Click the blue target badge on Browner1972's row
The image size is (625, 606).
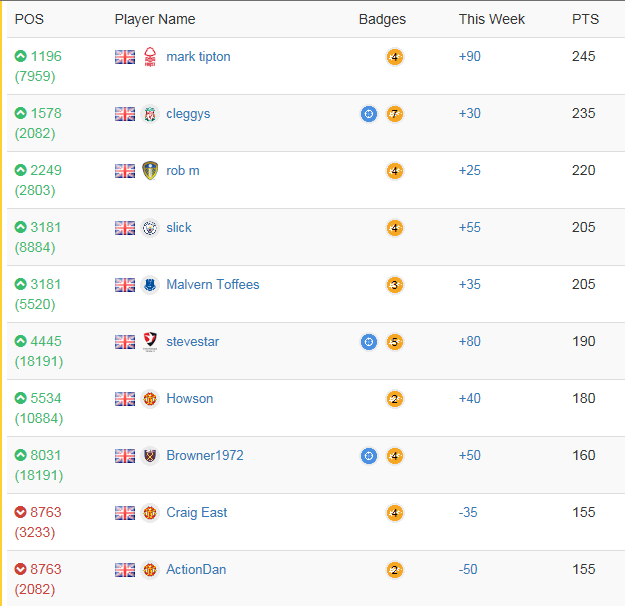pyautogui.click(x=369, y=456)
